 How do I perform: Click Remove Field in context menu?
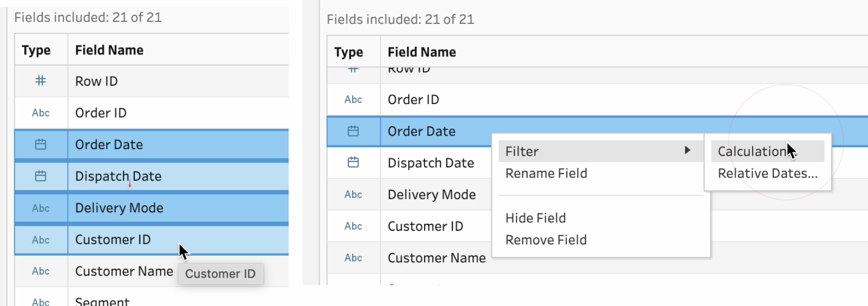(546, 240)
